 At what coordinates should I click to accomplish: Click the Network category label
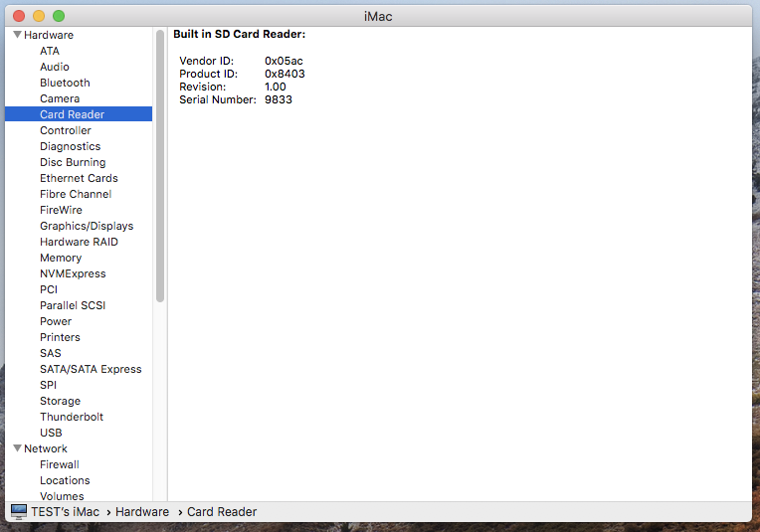pos(46,448)
